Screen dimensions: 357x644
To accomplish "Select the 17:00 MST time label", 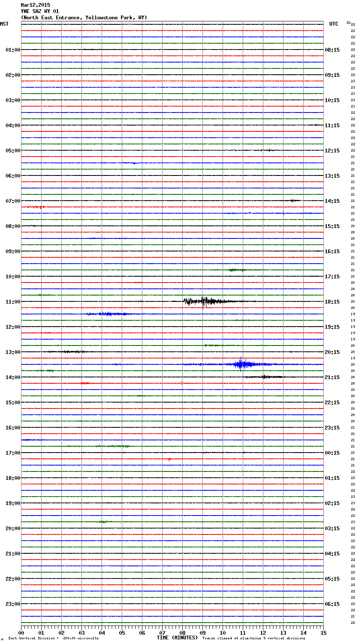I will (x=13, y=453).
